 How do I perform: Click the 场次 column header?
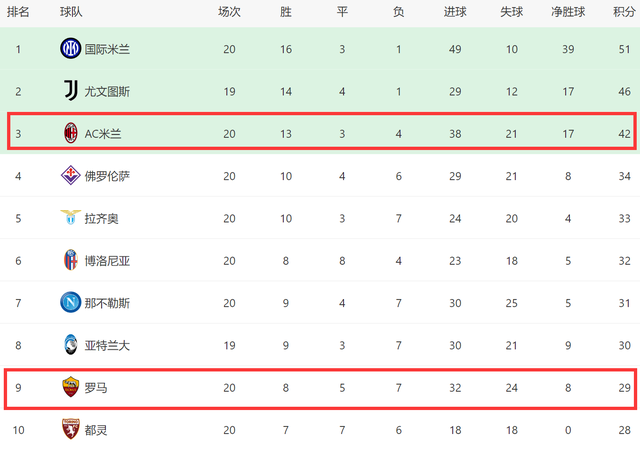[229, 12]
